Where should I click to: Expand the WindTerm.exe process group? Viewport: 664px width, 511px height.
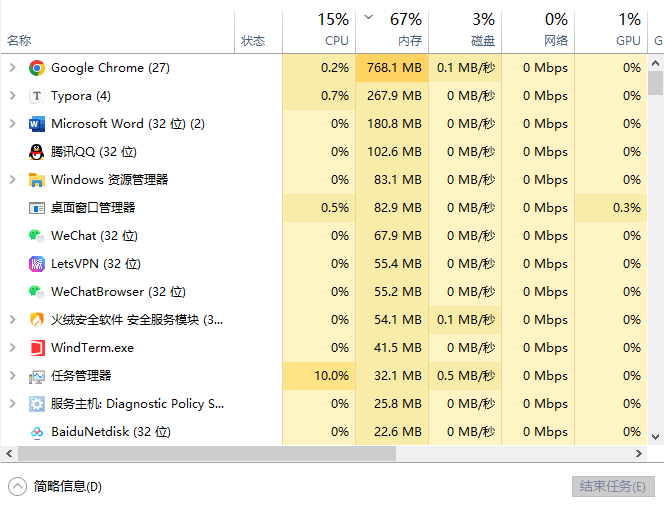(x=13, y=348)
